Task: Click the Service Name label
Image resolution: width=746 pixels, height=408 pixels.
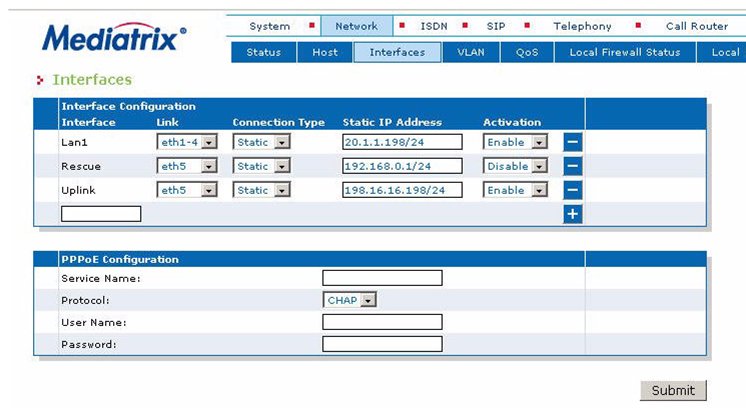Action: [x=101, y=278]
